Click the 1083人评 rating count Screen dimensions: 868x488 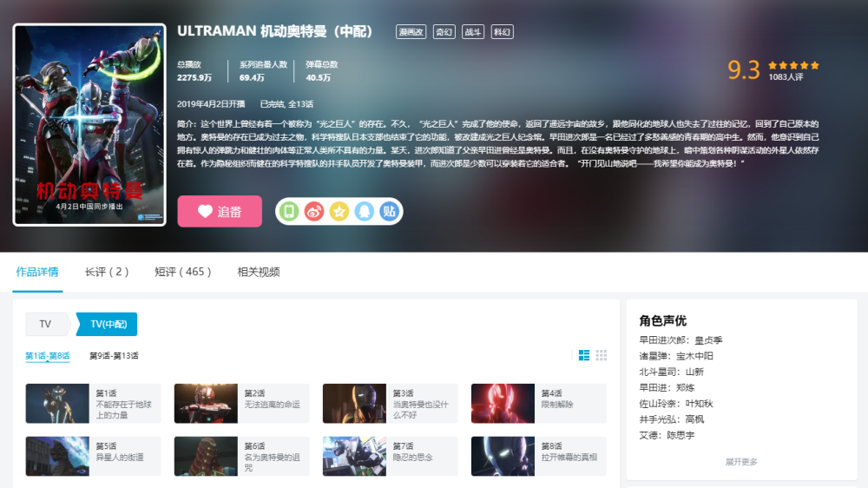click(x=786, y=77)
